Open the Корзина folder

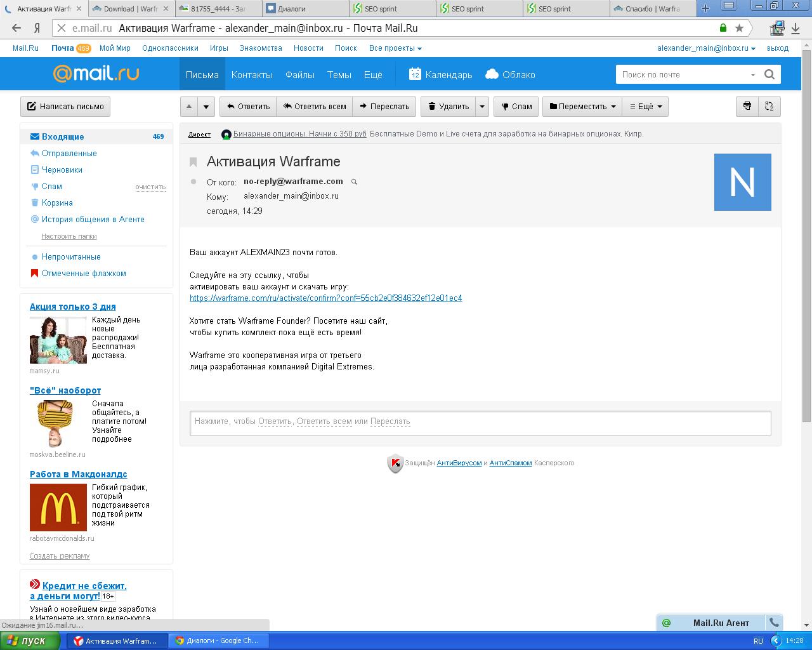click(57, 202)
